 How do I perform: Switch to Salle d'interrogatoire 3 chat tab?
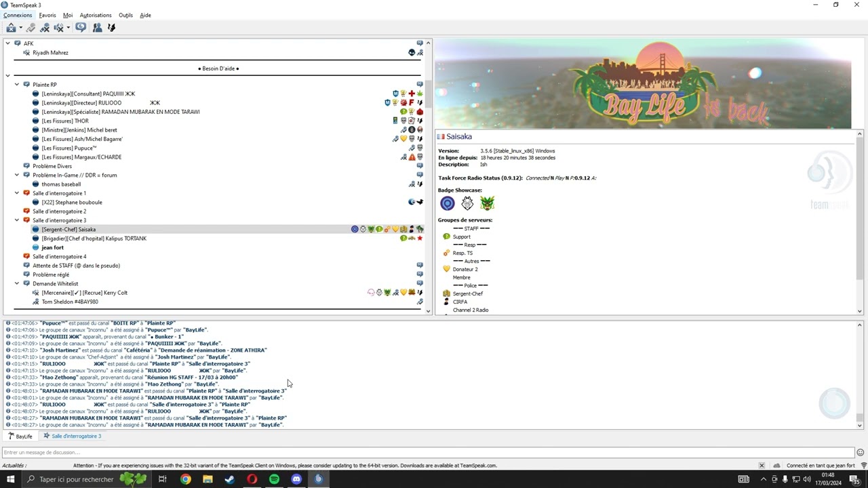click(x=73, y=436)
